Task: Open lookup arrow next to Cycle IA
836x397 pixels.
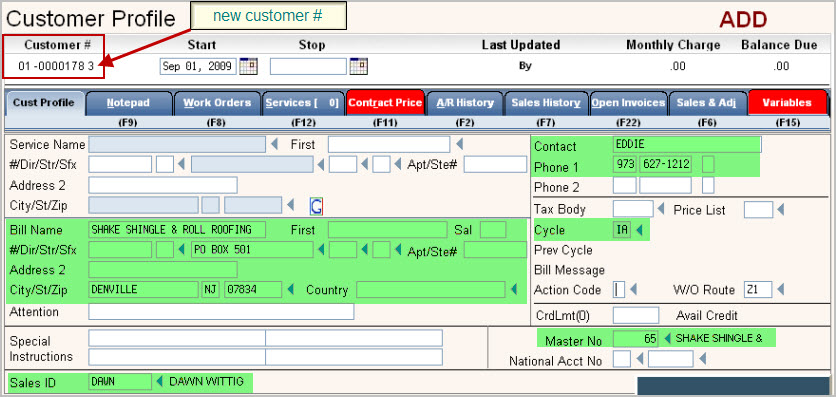Action: click(640, 230)
